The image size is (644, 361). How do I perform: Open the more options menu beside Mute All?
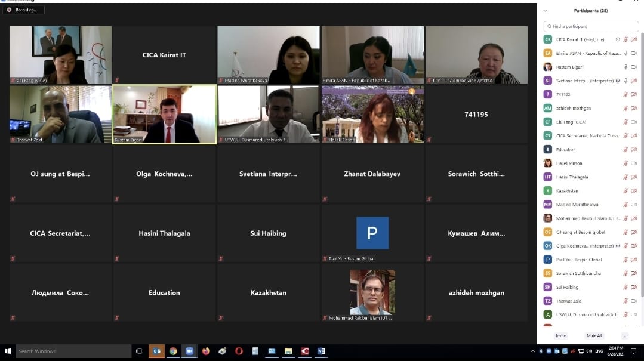coord(624,335)
